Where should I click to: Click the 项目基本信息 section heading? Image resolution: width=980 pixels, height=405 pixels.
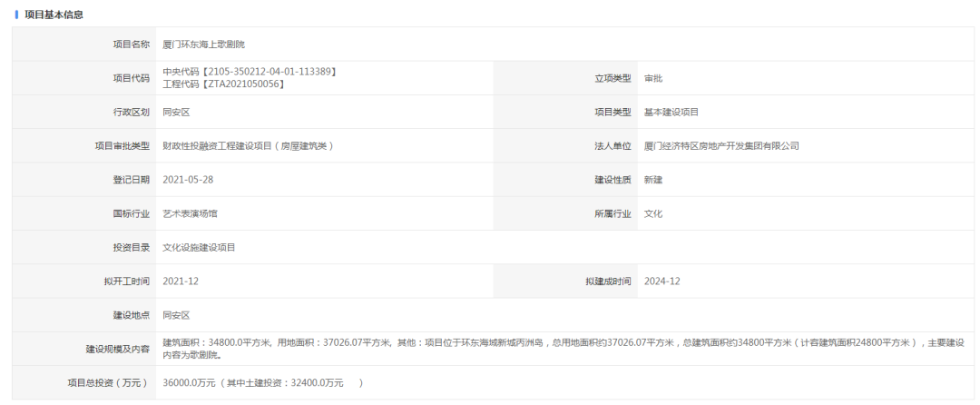coord(54,15)
